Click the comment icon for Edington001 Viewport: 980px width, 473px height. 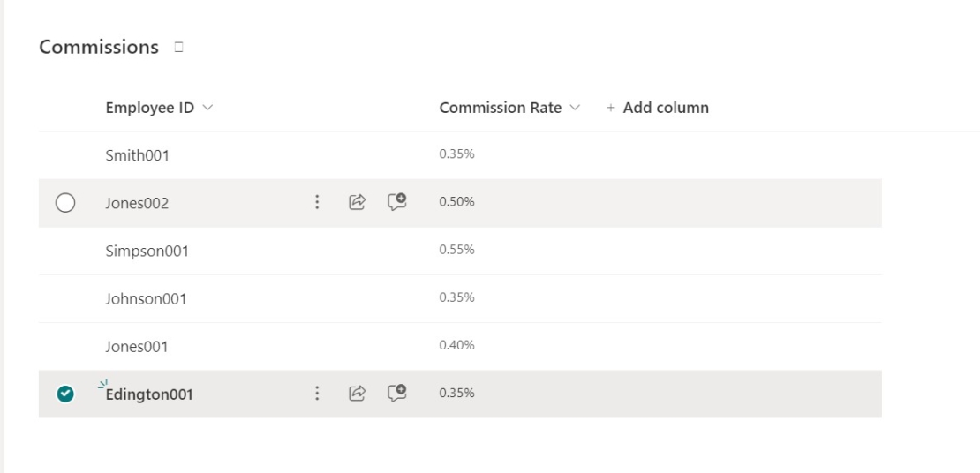[397, 393]
